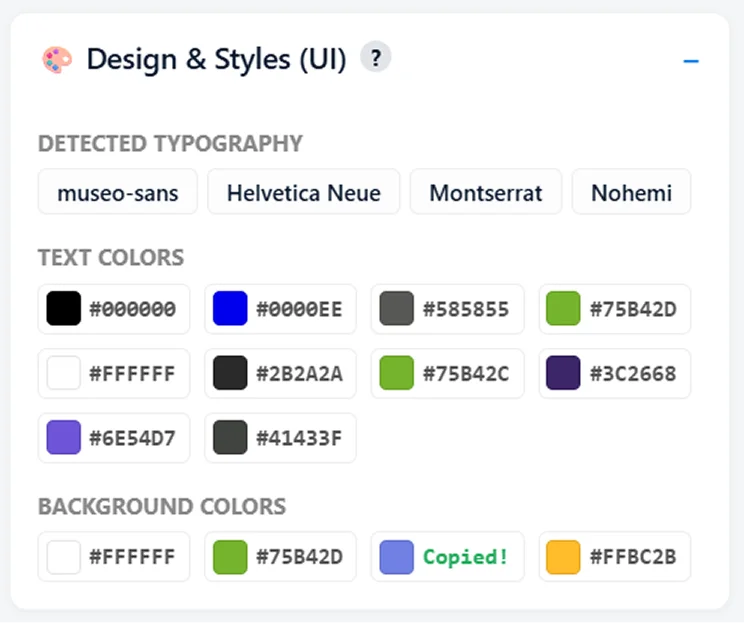The image size is (744, 623).
Task: Select the Nohemi font chip
Action: click(x=632, y=193)
